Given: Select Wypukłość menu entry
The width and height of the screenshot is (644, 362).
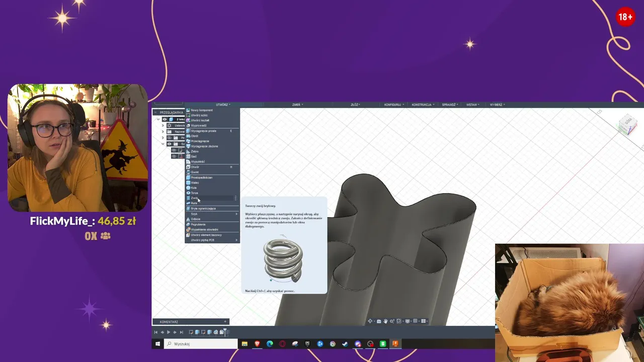Looking at the screenshot, I should [212, 161].
